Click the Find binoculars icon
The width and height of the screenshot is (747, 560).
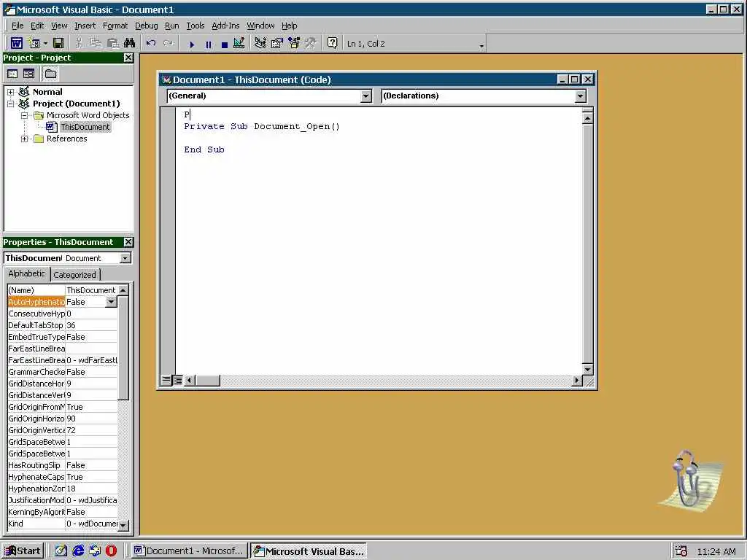[129, 43]
